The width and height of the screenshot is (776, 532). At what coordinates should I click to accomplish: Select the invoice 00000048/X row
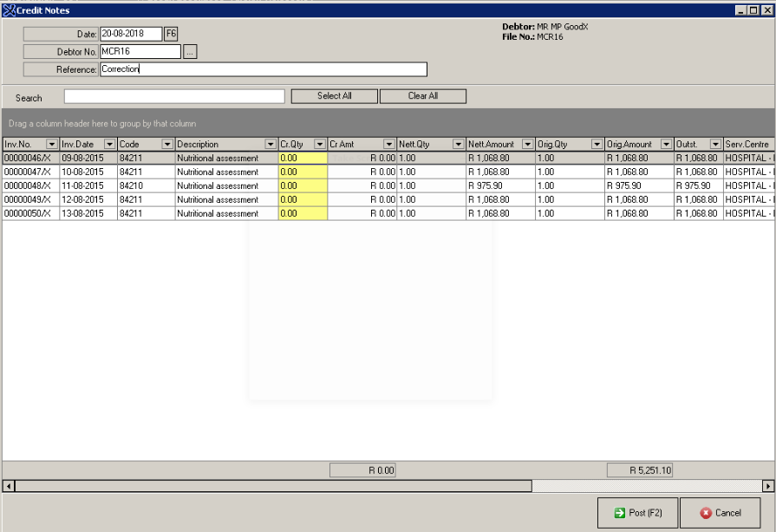(x=29, y=185)
